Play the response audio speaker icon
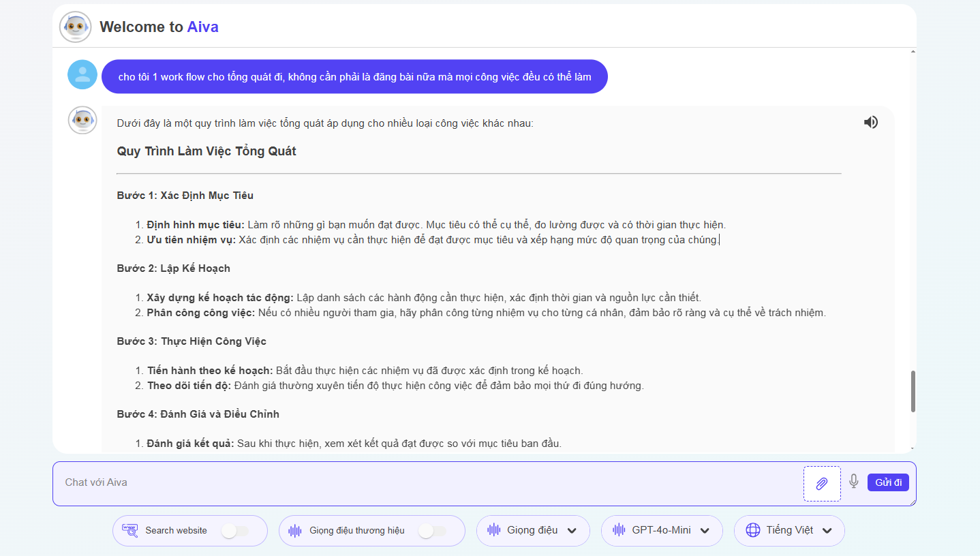The image size is (980, 556). [870, 123]
